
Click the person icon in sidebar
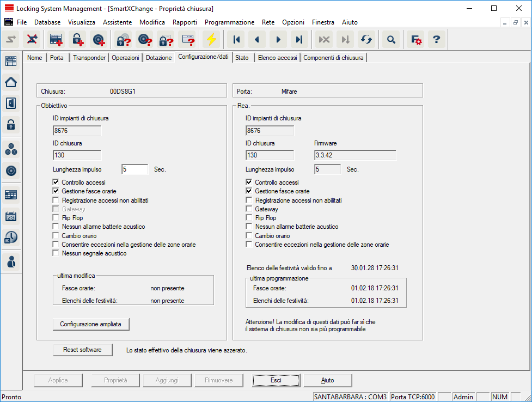[x=11, y=261]
